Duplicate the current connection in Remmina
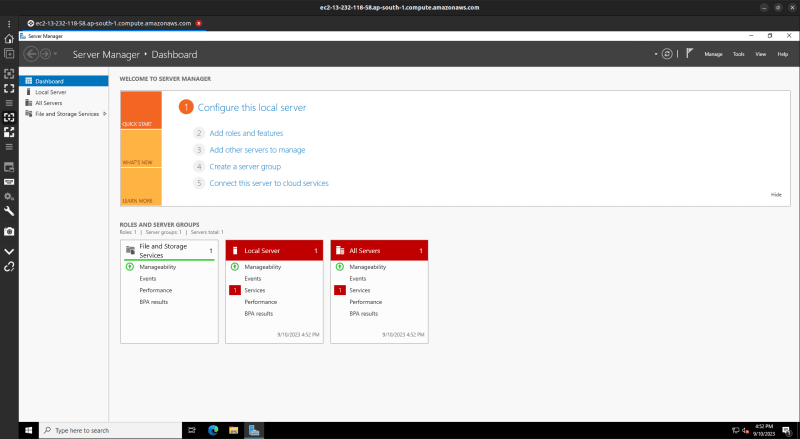Viewport: 800px width, 439px height. tap(9, 54)
